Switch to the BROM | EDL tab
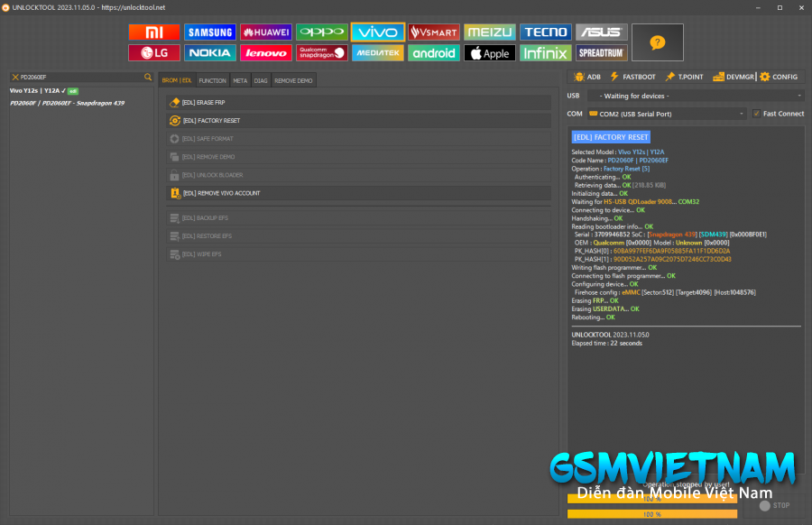Image resolution: width=812 pixels, height=525 pixels. coord(177,80)
